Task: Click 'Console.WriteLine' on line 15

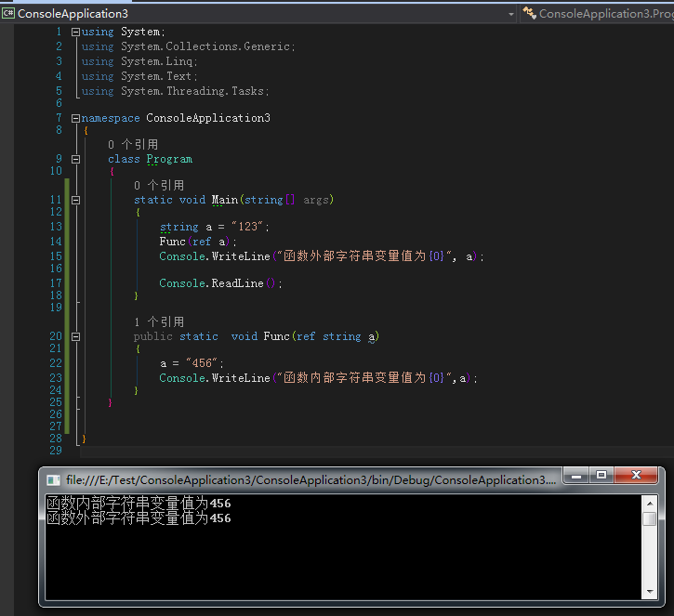Action: [x=215, y=256]
